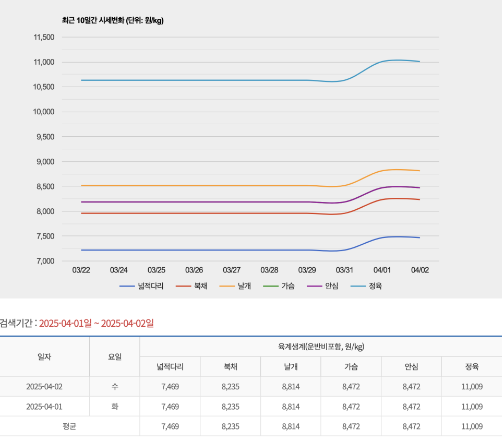Click the 넓적다리 table column header
The height and width of the screenshot is (440, 504).
click(x=170, y=366)
